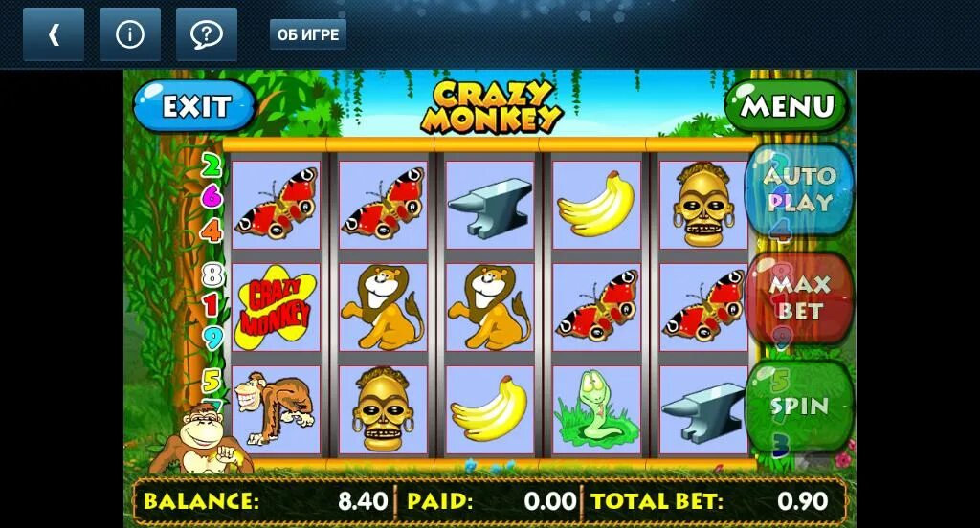
Task: Click the golden mask on fifth reel
Action: point(703,205)
